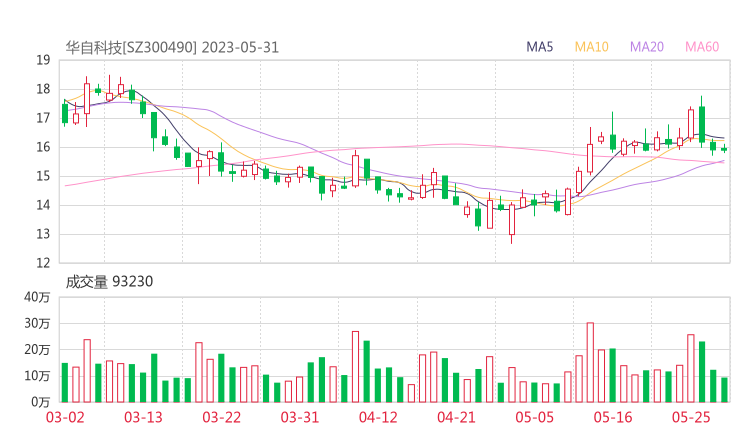Click the MA60 legend label

coord(702,47)
